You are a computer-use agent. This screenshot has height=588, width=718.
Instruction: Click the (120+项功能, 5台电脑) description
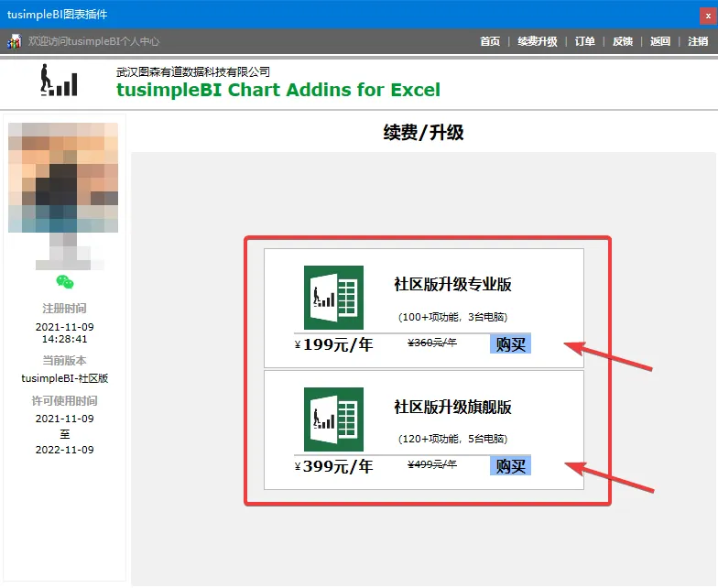(x=452, y=439)
